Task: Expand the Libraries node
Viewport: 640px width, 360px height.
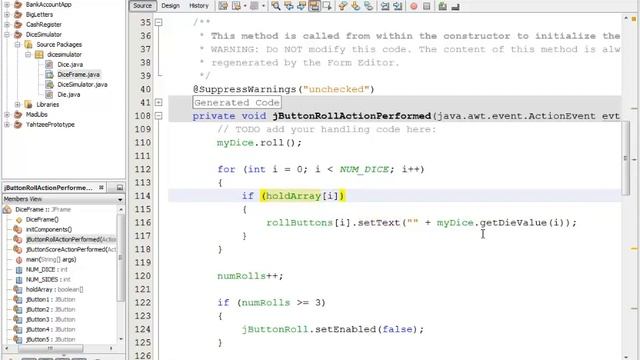Action: point(18,104)
